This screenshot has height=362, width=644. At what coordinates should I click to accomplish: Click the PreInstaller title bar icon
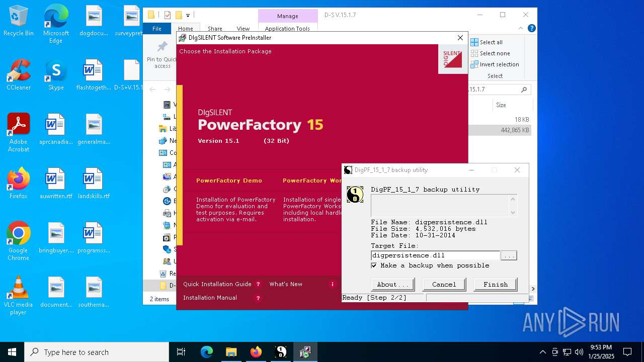182,38
